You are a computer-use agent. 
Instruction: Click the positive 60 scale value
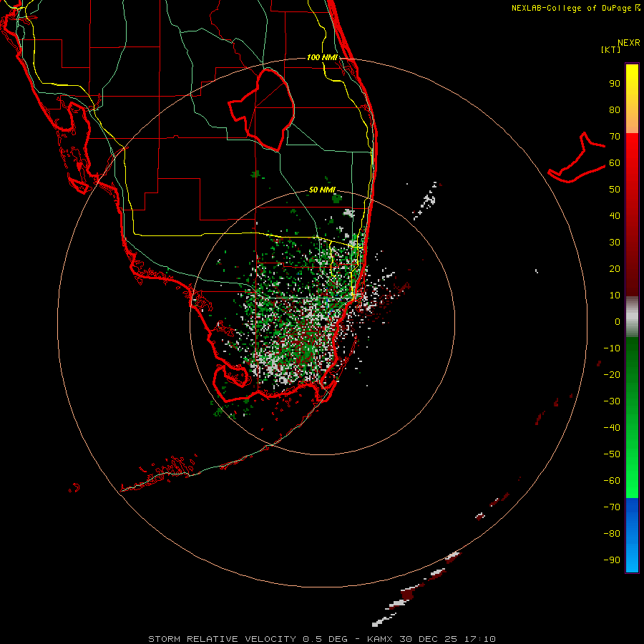[615, 163]
